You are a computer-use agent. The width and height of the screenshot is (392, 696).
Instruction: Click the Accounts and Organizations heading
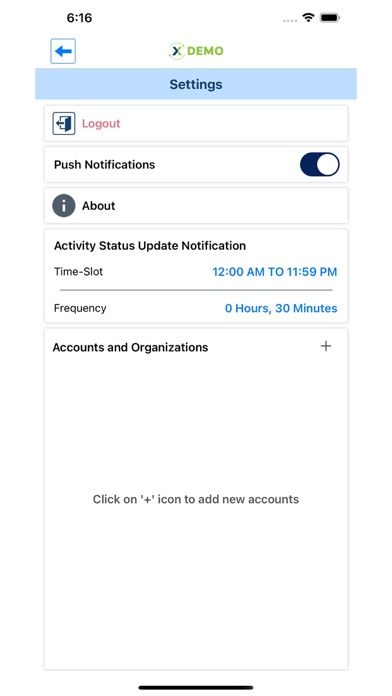(130, 347)
